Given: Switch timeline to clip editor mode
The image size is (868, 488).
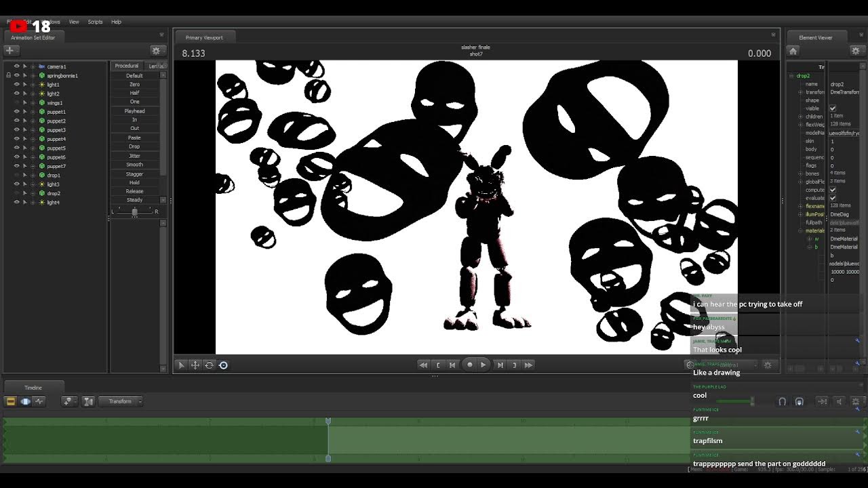Looking at the screenshot, I should point(11,401).
